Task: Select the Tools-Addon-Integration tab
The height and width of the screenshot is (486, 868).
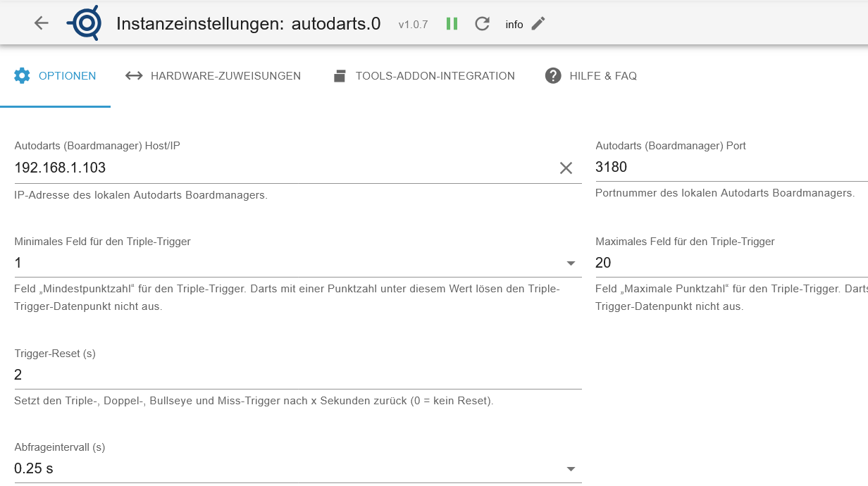Action: pos(435,75)
